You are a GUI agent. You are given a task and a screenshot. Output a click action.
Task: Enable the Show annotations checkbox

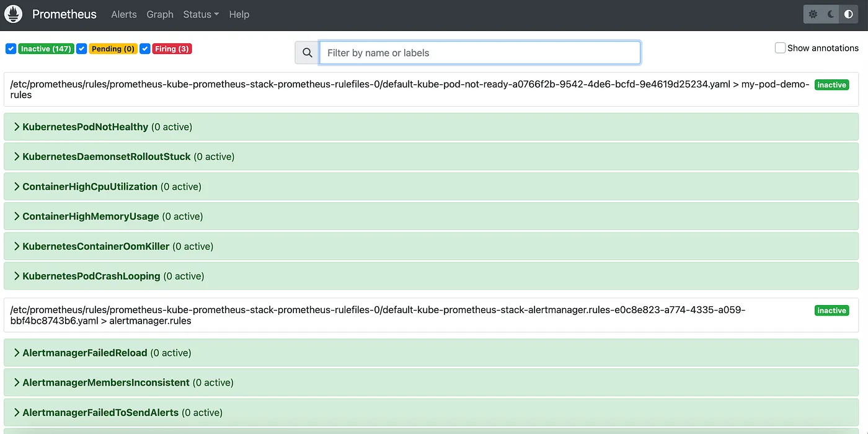[780, 48]
